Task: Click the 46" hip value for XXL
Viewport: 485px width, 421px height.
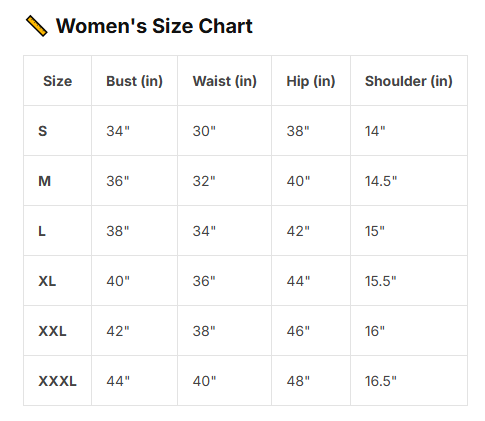Action: [298, 331]
